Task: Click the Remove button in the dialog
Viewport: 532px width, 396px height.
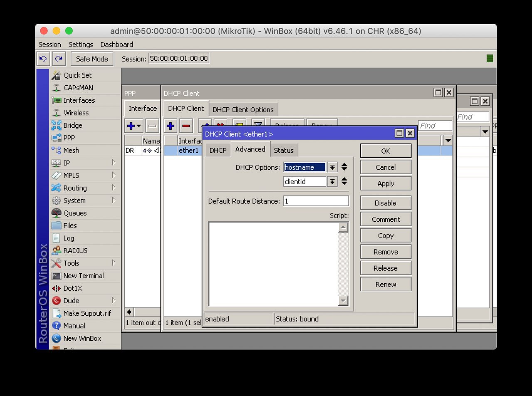Action: pos(386,252)
